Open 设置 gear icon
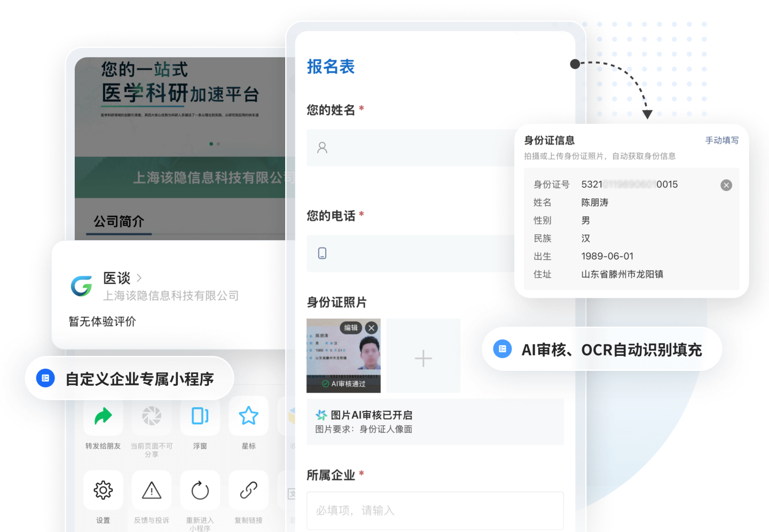 tap(103, 490)
